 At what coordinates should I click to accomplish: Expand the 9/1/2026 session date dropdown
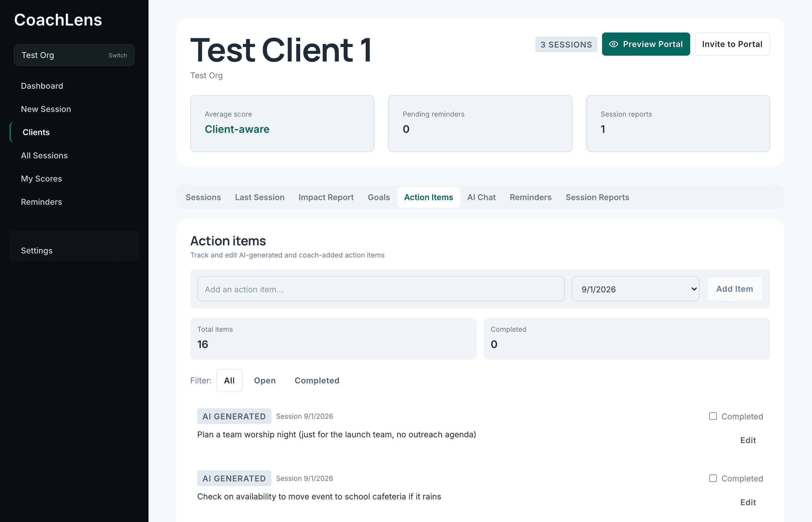(x=635, y=289)
